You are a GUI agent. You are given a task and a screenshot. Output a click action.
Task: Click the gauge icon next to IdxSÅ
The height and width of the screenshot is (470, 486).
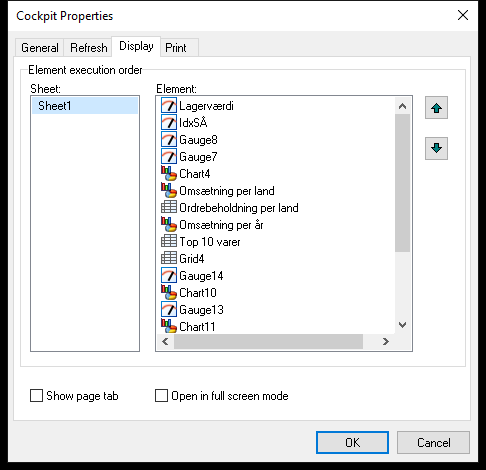169,123
